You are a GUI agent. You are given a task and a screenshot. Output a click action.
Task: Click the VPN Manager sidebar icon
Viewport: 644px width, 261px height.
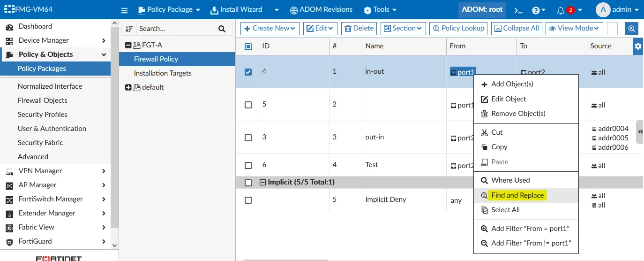tap(9, 171)
